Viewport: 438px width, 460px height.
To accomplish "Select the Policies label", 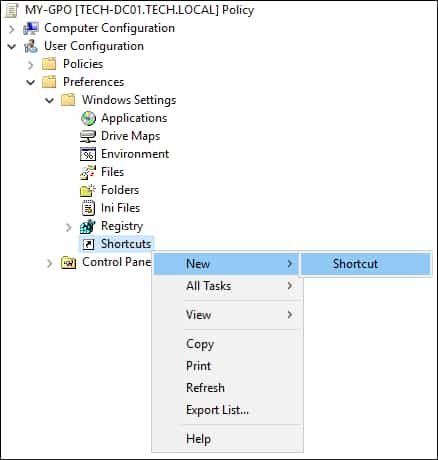I will click(x=83, y=64).
